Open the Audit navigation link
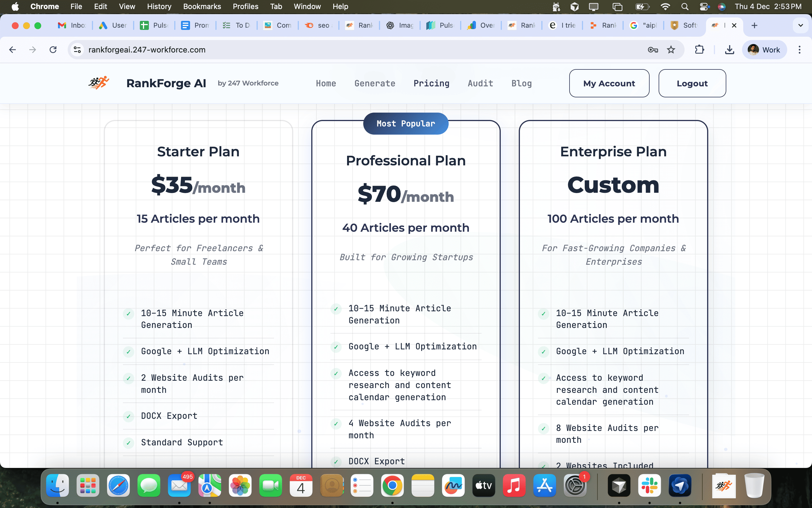 point(480,83)
